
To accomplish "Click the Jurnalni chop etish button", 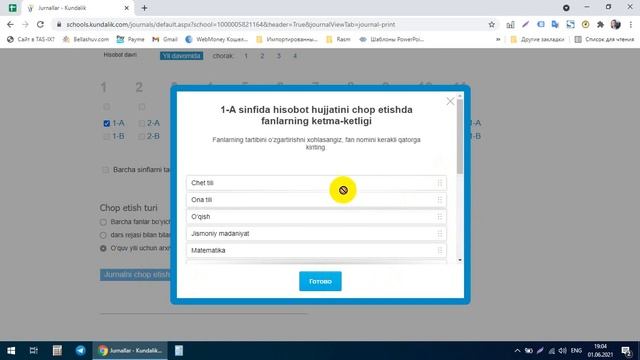I will 135,275.
